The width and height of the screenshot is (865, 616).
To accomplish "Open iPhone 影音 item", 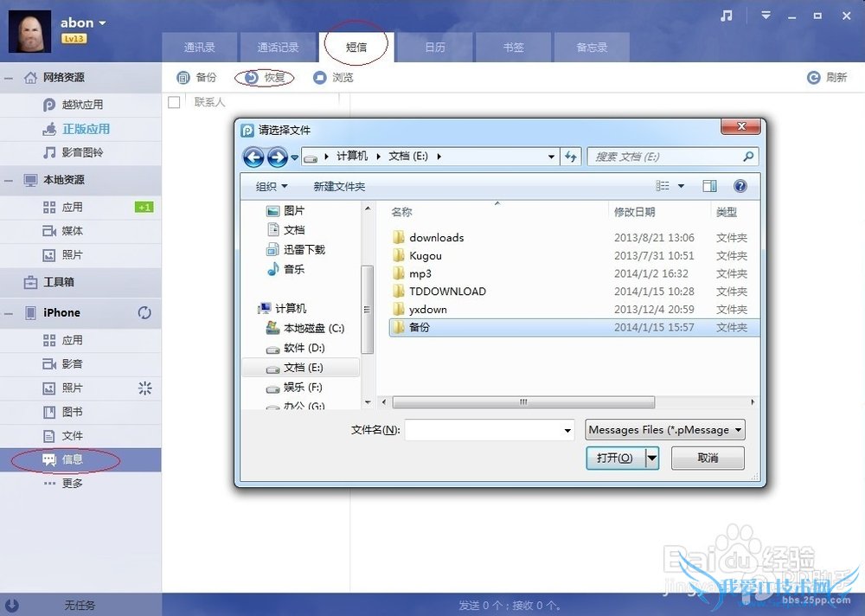I will pyautogui.click(x=80, y=363).
